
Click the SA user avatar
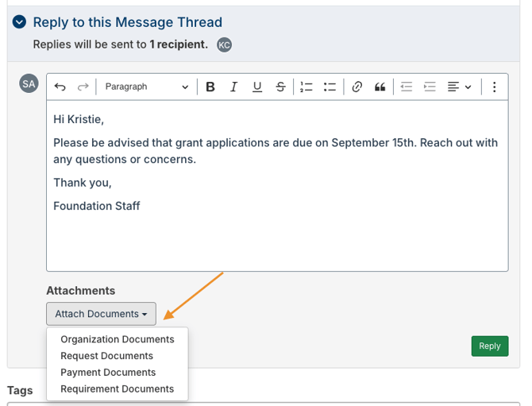[x=29, y=83]
